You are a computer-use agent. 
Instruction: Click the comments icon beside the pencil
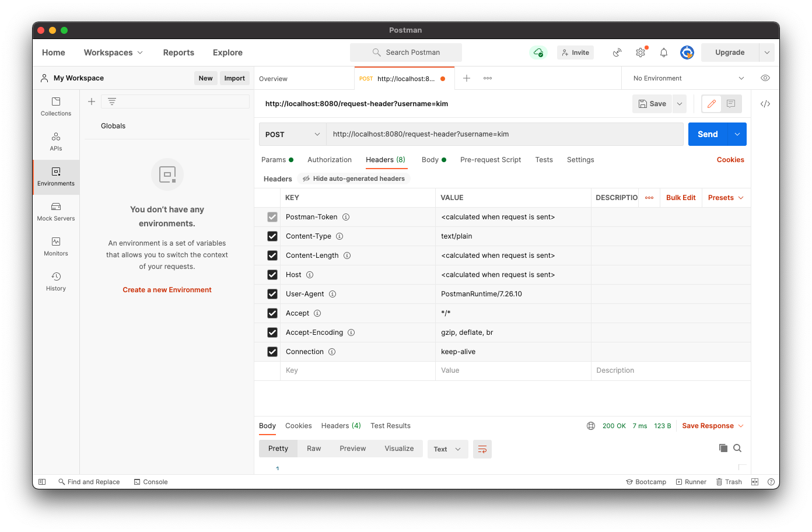click(x=731, y=104)
